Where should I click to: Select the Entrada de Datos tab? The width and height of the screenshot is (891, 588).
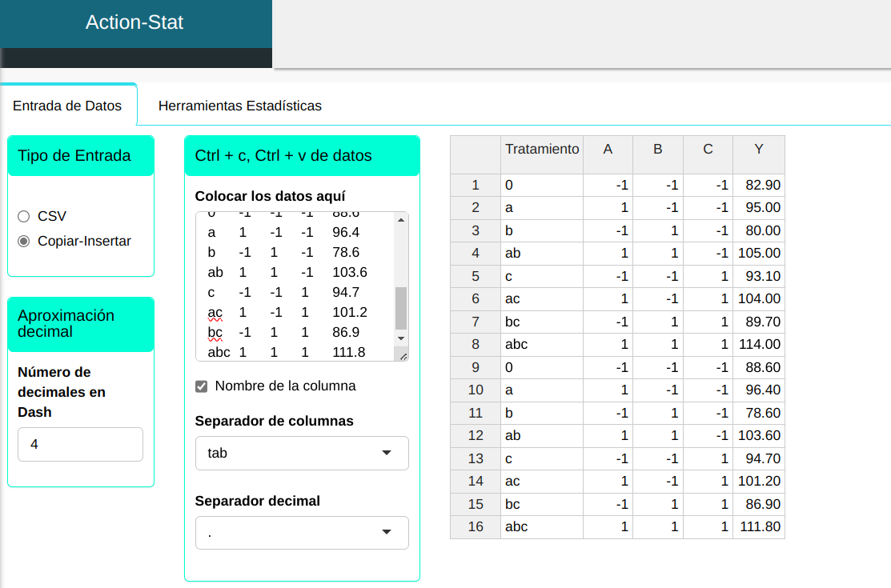tap(68, 106)
